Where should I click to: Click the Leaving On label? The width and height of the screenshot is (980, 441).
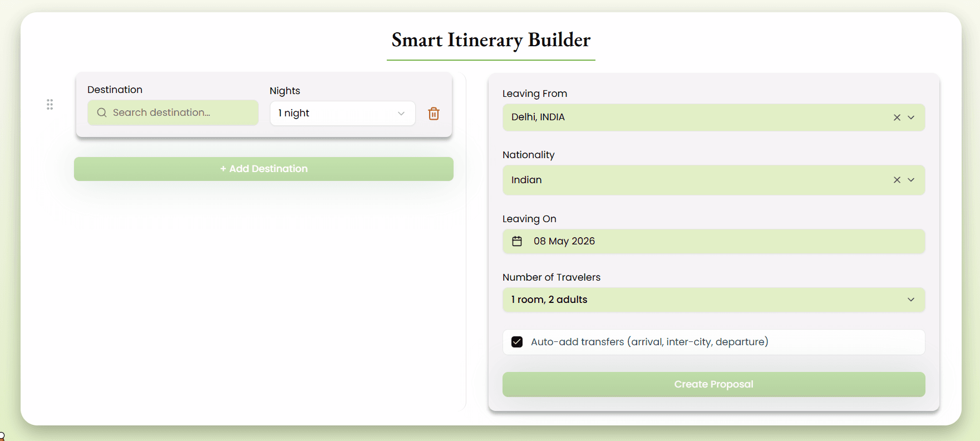click(x=529, y=219)
